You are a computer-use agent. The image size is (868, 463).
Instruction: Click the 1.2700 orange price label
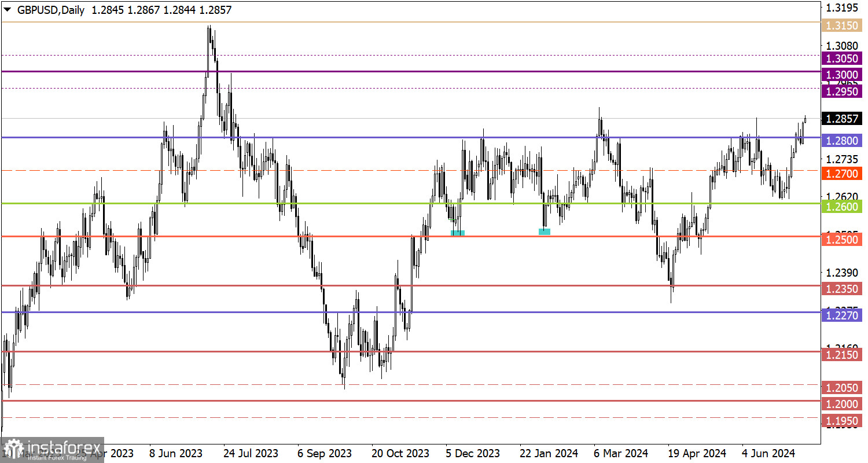click(x=842, y=173)
